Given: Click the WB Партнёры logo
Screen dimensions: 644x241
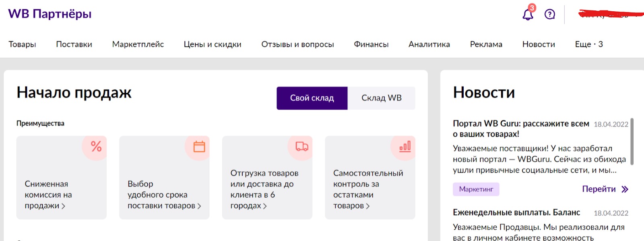Looking at the screenshot, I should point(50,14).
